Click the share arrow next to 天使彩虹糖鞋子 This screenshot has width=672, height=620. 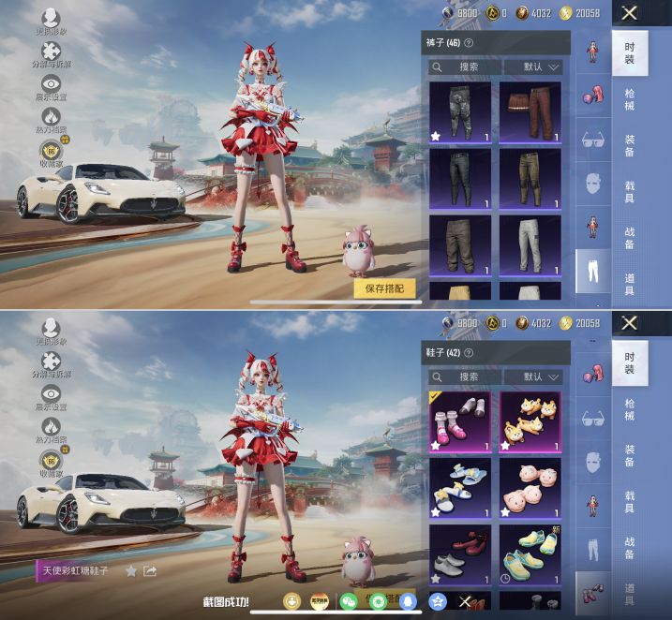150,570
